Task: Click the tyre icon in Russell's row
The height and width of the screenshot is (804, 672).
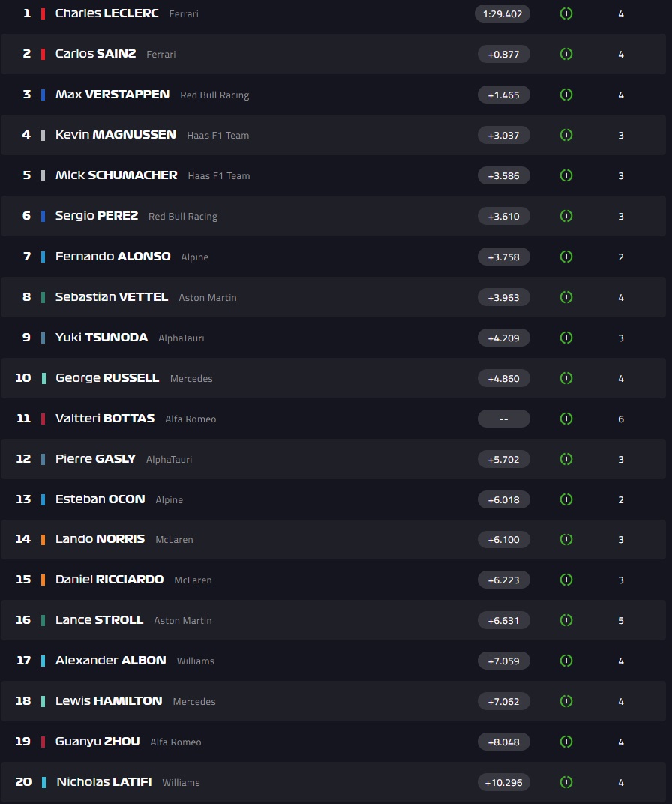Action: [x=566, y=378]
